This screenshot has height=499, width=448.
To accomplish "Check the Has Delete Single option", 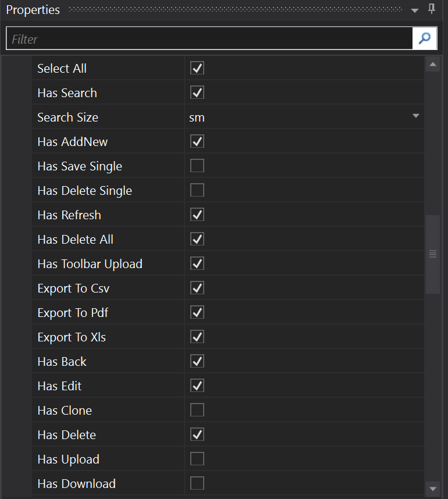I will tap(197, 191).
